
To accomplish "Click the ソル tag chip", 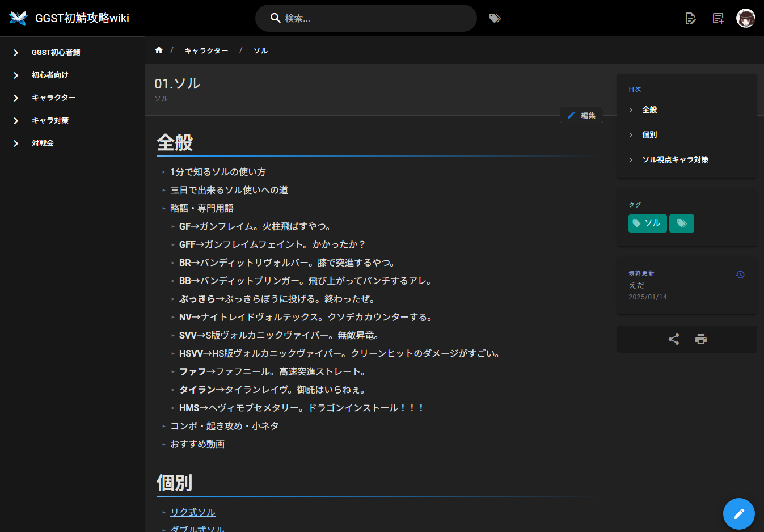I will (x=647, y=223).
